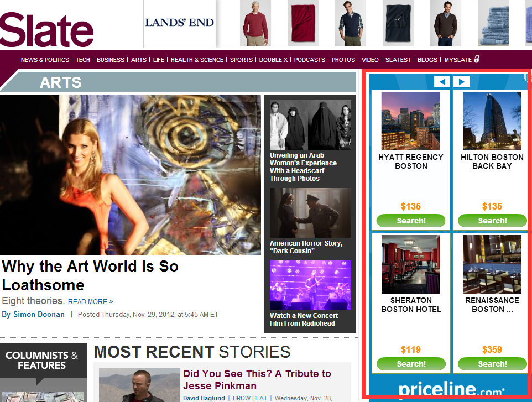The height and width of the screenshot is (402, 532).
Task: Click the READ MORE link
Action: 91,301
